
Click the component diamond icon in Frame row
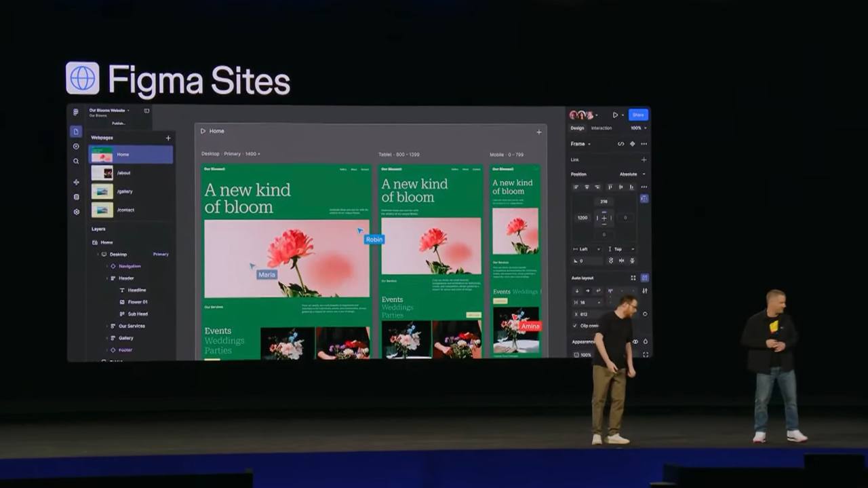[632, 144]
